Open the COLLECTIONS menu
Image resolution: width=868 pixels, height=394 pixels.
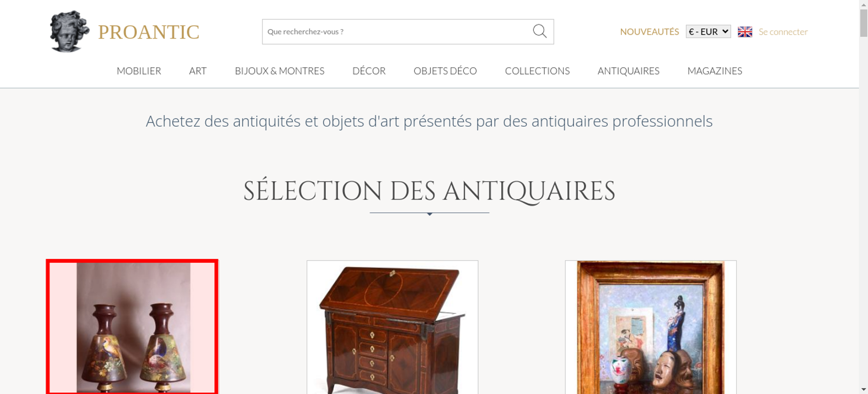pyautogui.click(x=537, y=71)
